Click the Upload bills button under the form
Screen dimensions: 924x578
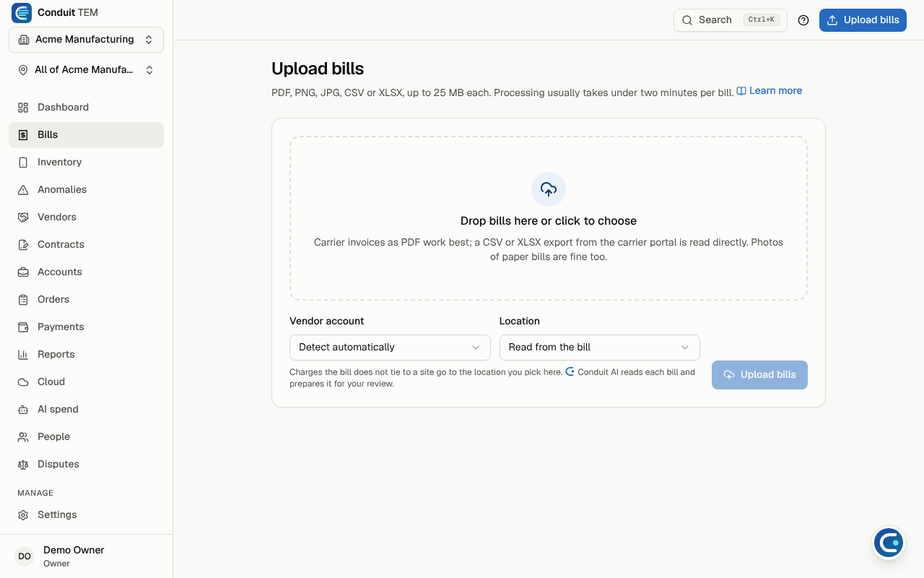tap(759, 375)
